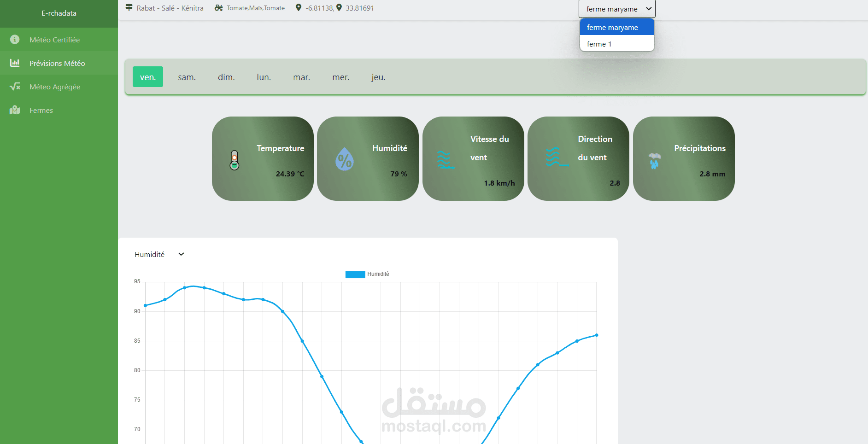This screenshot has width=868, height=444.
Task: Click the Fermes map icon
Action: pyautogui.click(x=15, y=110)
